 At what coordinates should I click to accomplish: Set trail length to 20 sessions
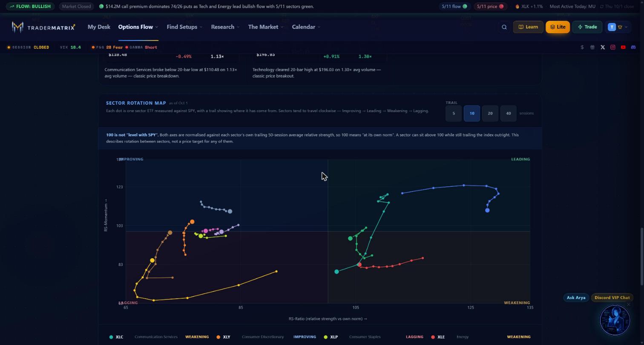[490, 113]
